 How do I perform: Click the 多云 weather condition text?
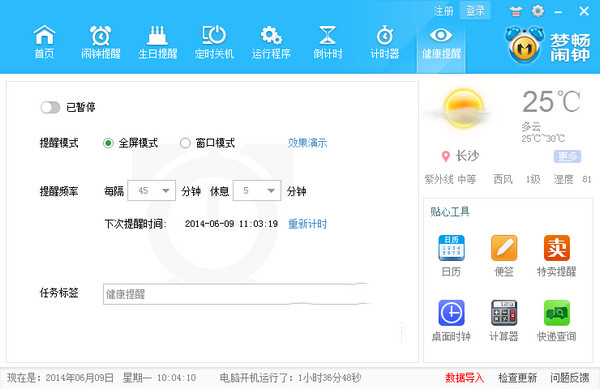click(x=531, y=126)
